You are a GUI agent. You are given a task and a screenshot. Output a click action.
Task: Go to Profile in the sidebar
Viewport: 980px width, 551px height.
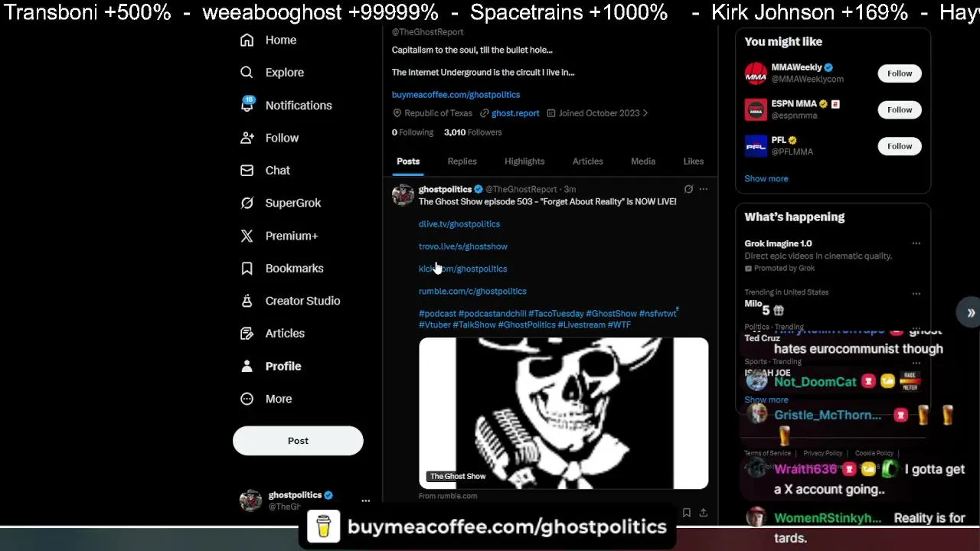click(x=270, y=366)
